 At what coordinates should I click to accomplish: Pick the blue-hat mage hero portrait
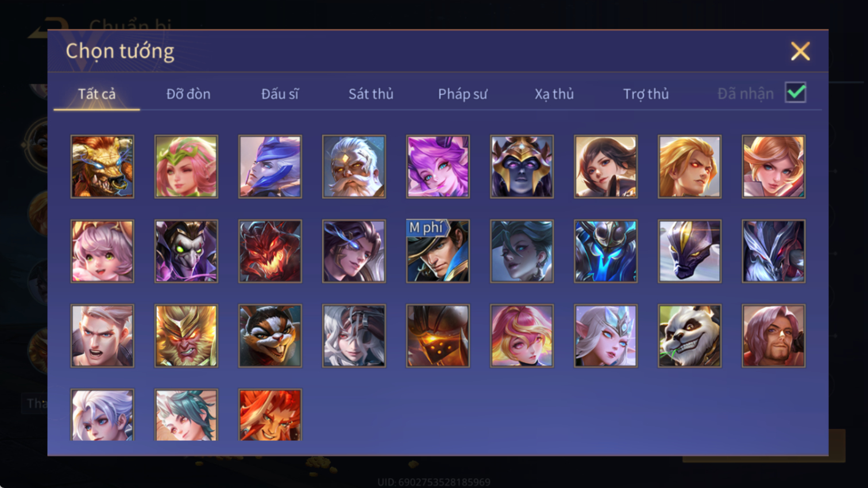pos(270,167)
